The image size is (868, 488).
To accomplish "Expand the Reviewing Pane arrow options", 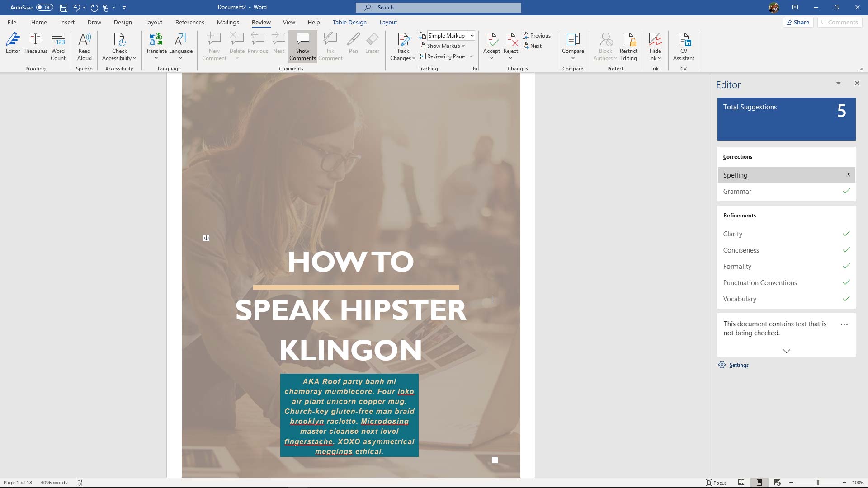I will pos(471,56).
